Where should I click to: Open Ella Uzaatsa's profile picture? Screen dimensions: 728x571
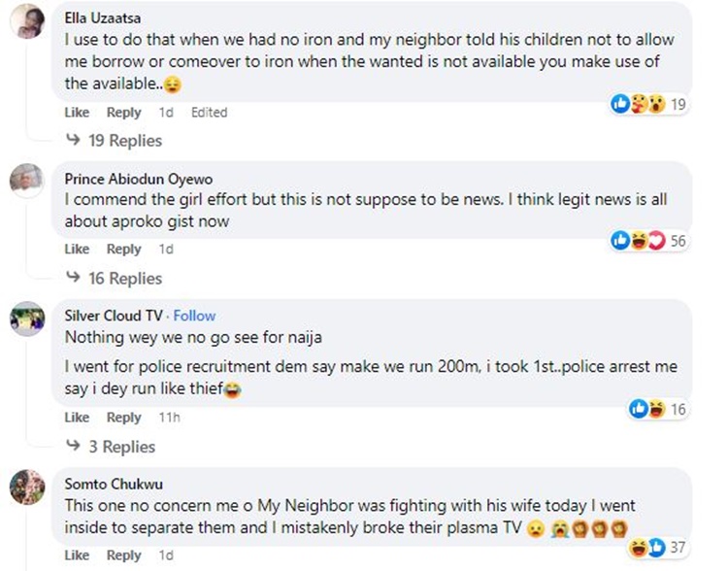tap(26, 23)
